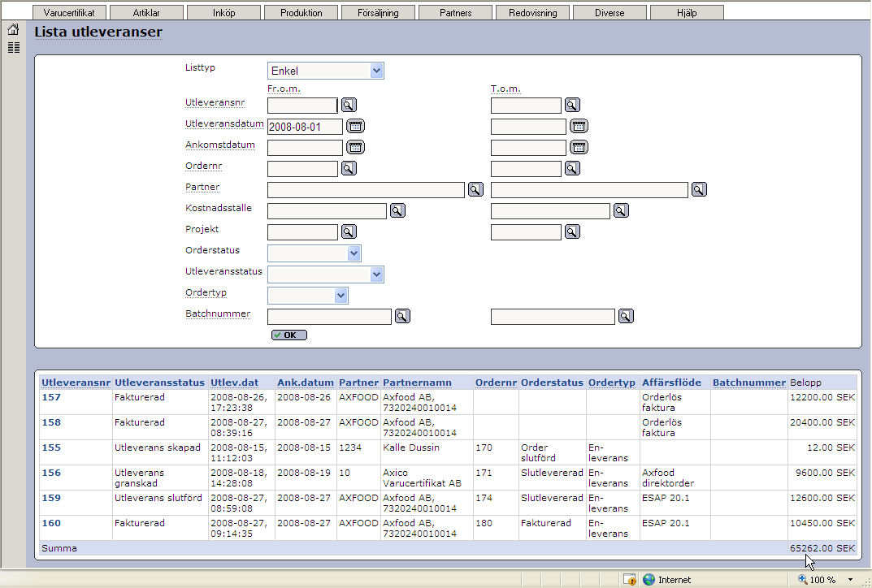This screenshot has height=588, width=872.
Task: Search Batchnummer from value
Action: click(402, 316)
